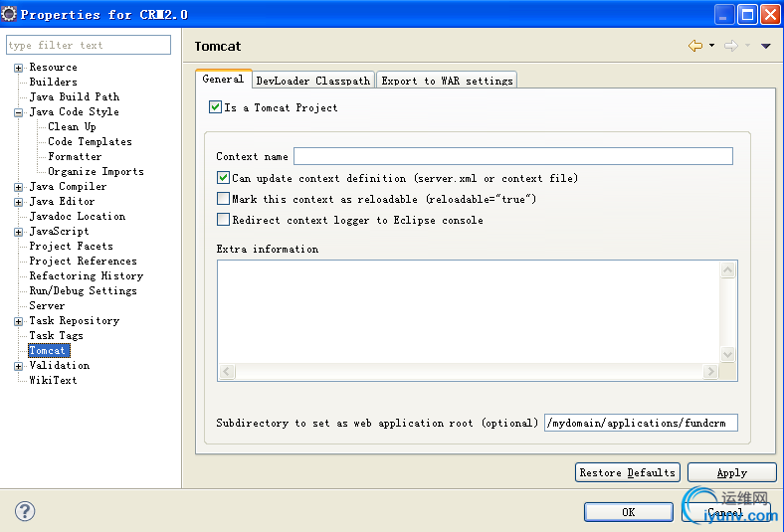Open the back history dropdown arrow

(x=711, y=46)
